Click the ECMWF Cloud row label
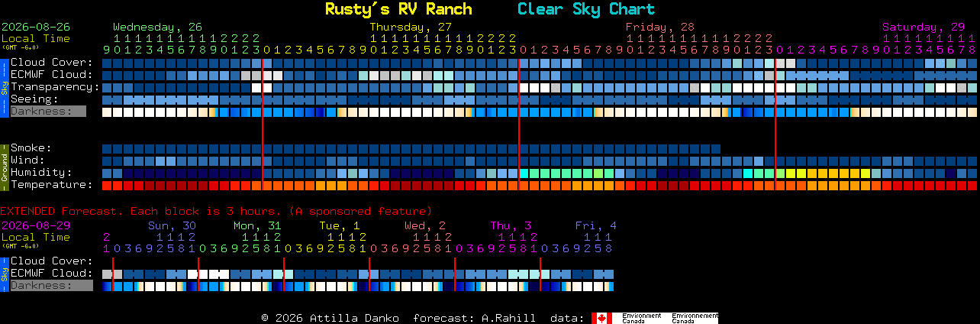This screenshot has width=980, height=324. tap(52, 75)
